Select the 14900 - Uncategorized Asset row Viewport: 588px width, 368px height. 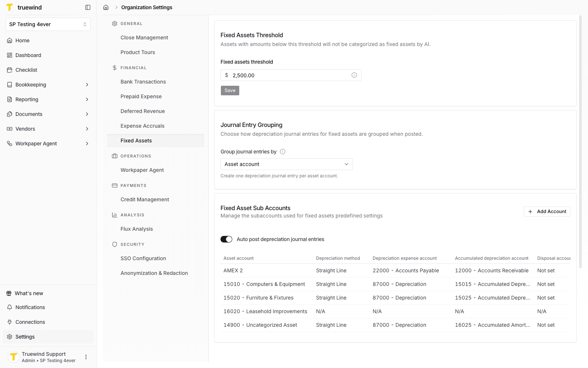point(395,325)
